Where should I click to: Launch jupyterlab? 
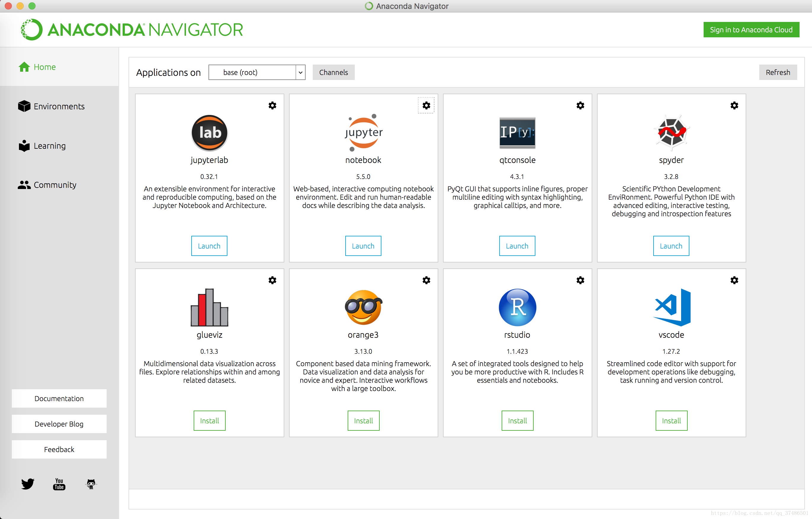tap(209, 246)
